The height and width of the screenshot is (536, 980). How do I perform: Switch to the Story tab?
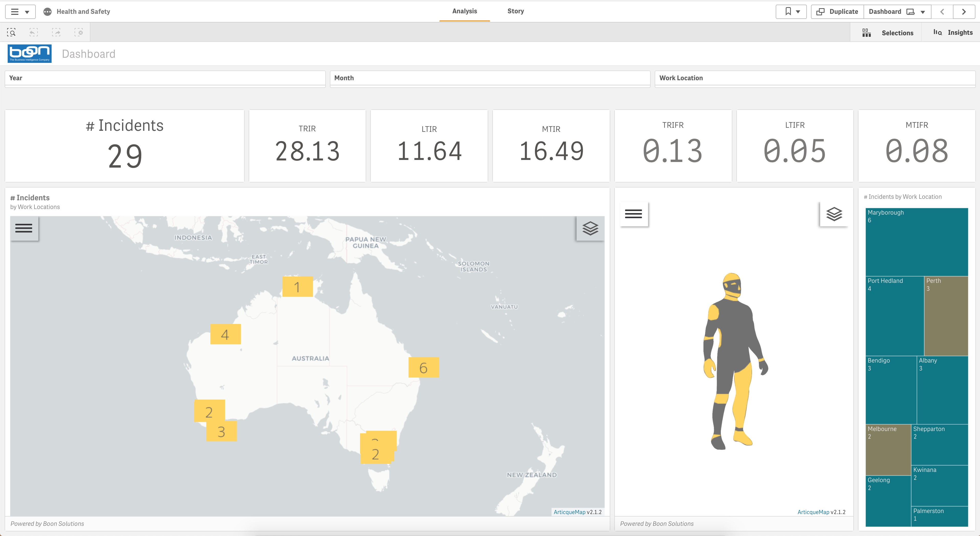516,11
